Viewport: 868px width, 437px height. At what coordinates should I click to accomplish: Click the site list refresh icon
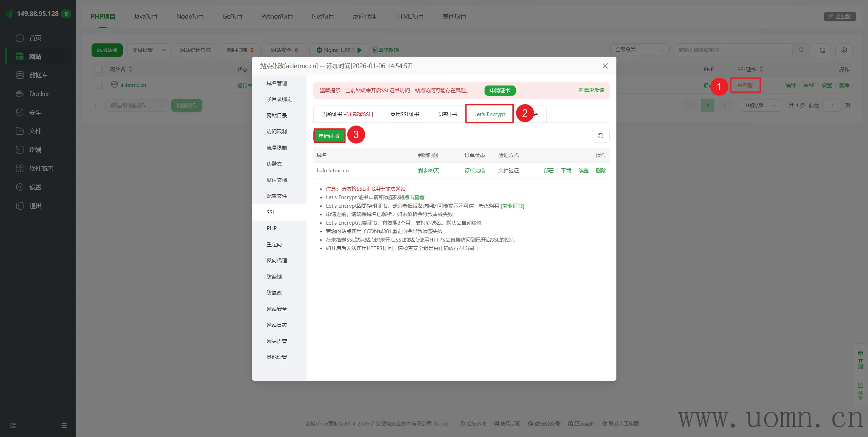click(x=822, y=50)
